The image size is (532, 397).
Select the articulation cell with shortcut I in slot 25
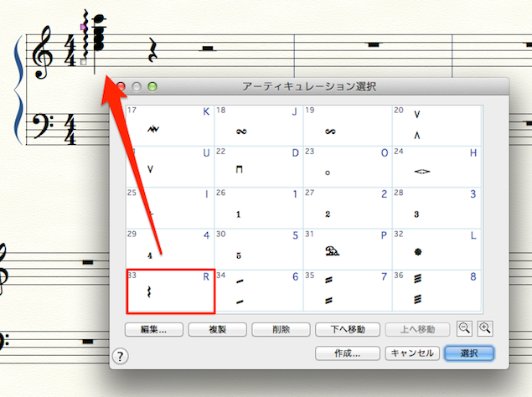pyautogui.click(x=170, y=209)
